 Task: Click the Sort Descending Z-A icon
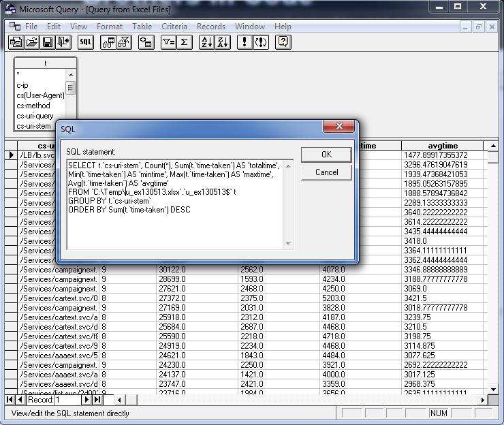coord(223,42)
